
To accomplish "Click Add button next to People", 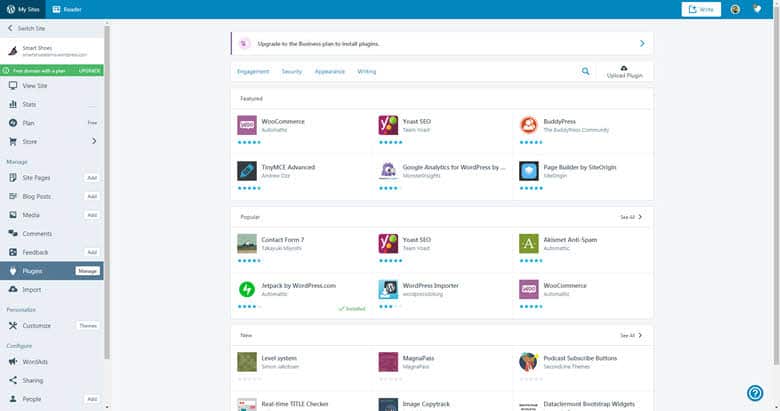I will pos(92,399).
